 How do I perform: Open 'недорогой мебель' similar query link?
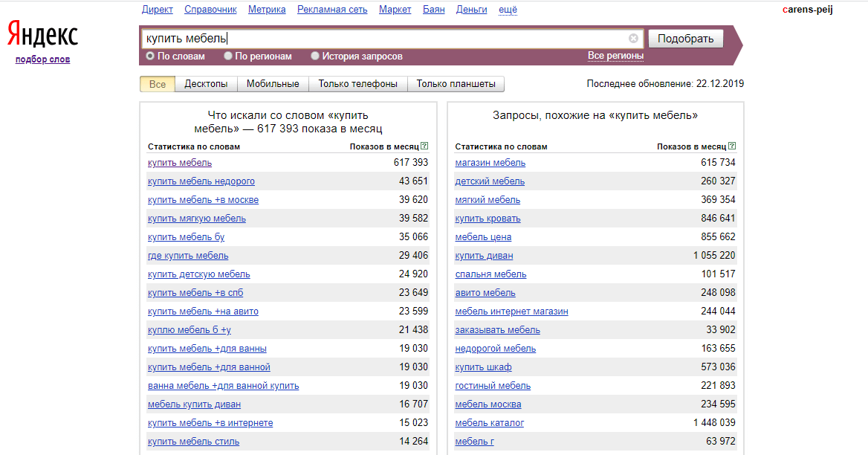pos(496,349)
